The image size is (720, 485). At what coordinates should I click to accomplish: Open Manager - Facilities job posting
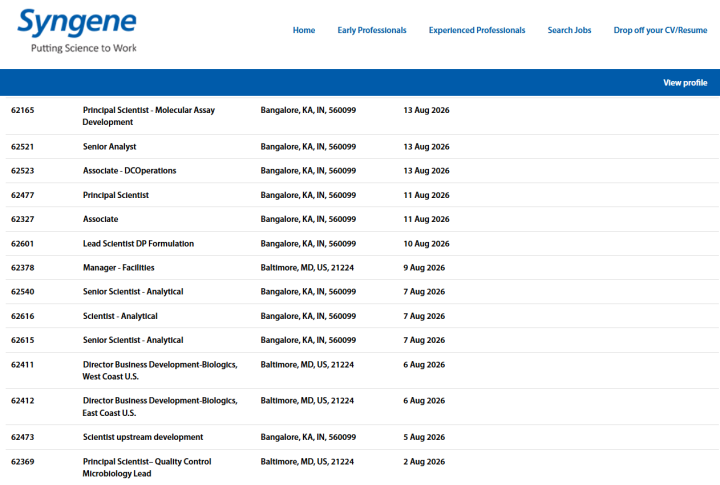(118, 268)
